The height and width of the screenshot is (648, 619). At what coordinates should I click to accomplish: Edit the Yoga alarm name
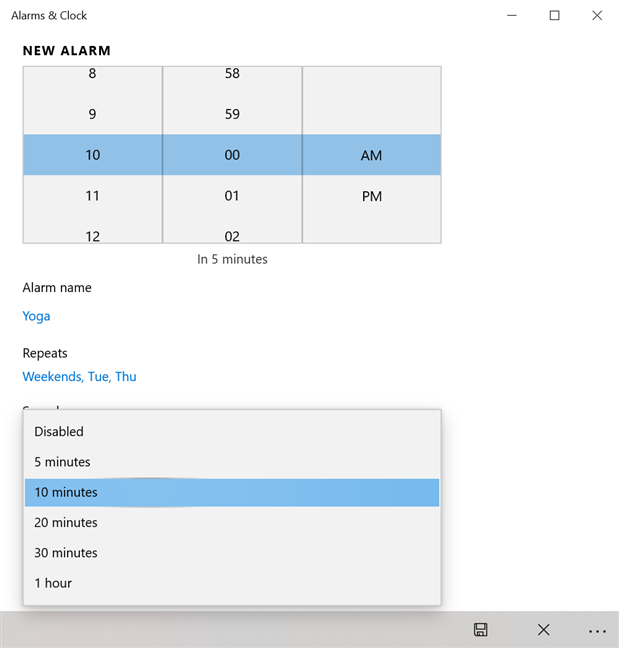(x=37, y=316)
